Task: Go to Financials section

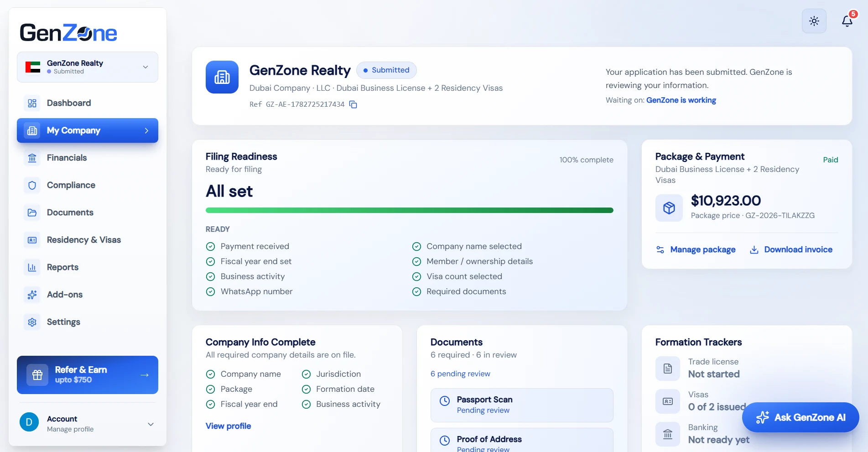Action: 88,158
